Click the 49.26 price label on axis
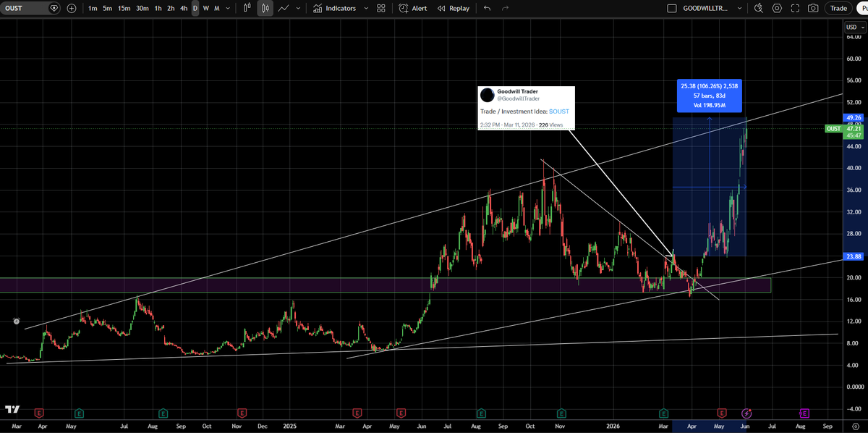 click(x=852, y=117)
